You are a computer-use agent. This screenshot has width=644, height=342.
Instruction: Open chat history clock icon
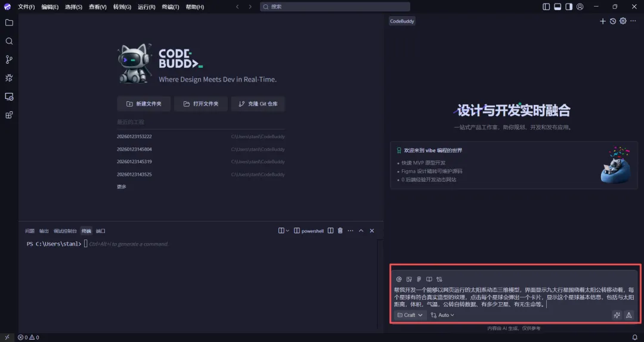click(x=613, y=21)
